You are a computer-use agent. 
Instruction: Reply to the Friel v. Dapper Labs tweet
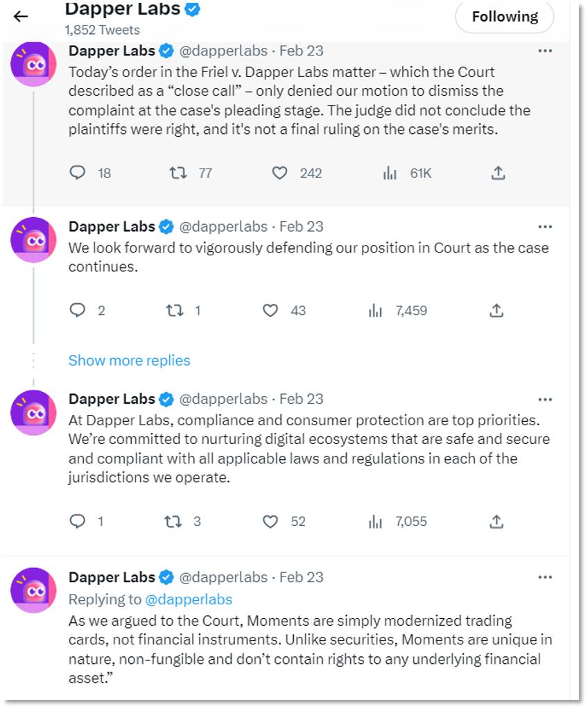pyautogui.click(x=78, y=173)
